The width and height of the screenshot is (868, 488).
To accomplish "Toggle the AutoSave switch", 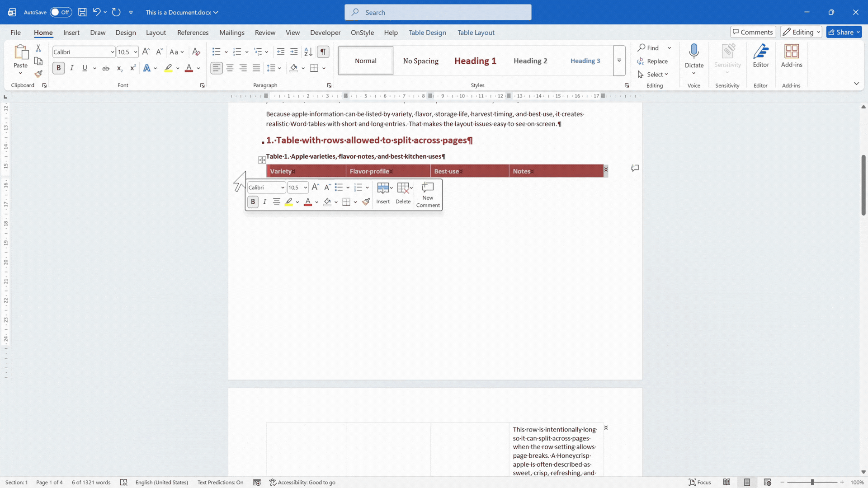I will point(61,12).
